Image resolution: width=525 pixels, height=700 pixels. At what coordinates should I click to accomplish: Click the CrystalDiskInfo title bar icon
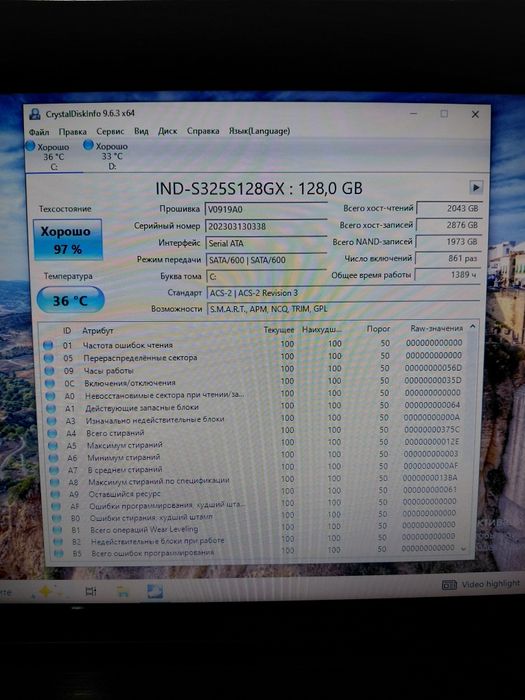click(x=34, y=114)
